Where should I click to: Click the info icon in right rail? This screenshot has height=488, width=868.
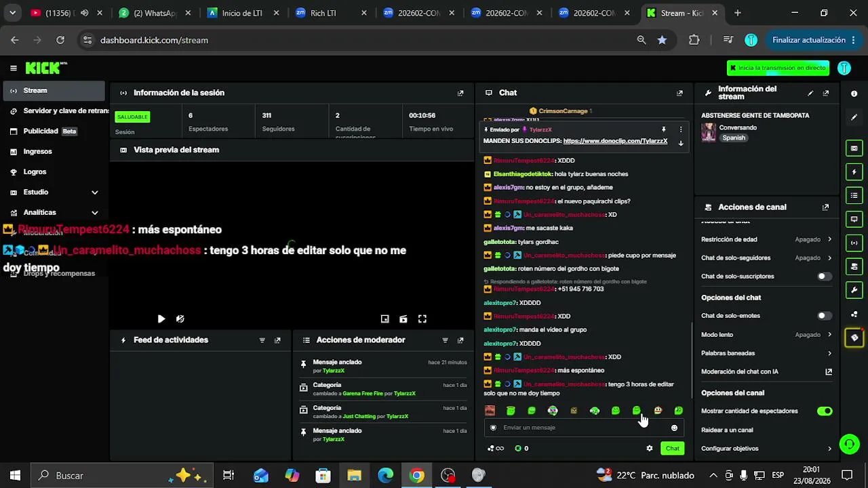tap(854, 94)
